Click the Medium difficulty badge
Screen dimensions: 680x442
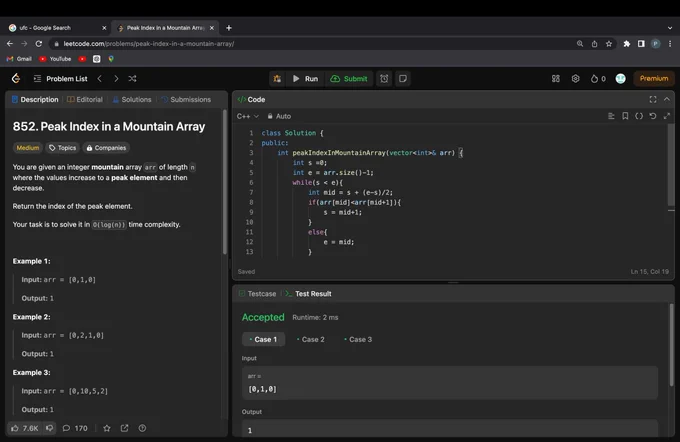28,148
